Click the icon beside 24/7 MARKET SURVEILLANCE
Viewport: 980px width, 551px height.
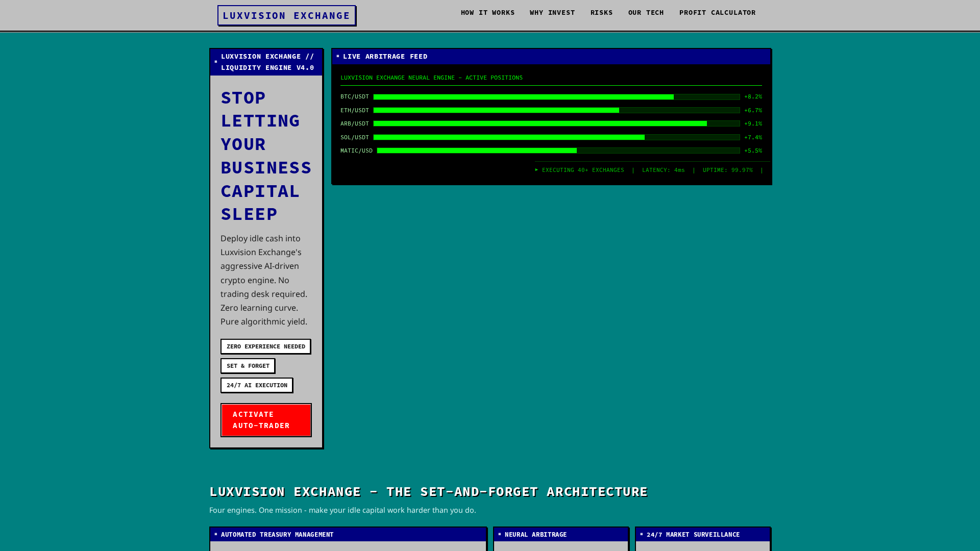click(642, 534)
